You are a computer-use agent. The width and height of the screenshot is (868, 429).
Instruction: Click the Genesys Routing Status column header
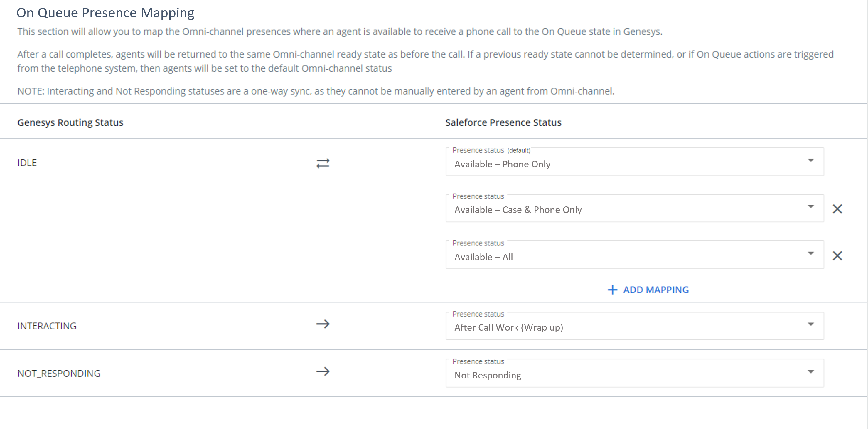pyautogui.click(x=70, y=122)
